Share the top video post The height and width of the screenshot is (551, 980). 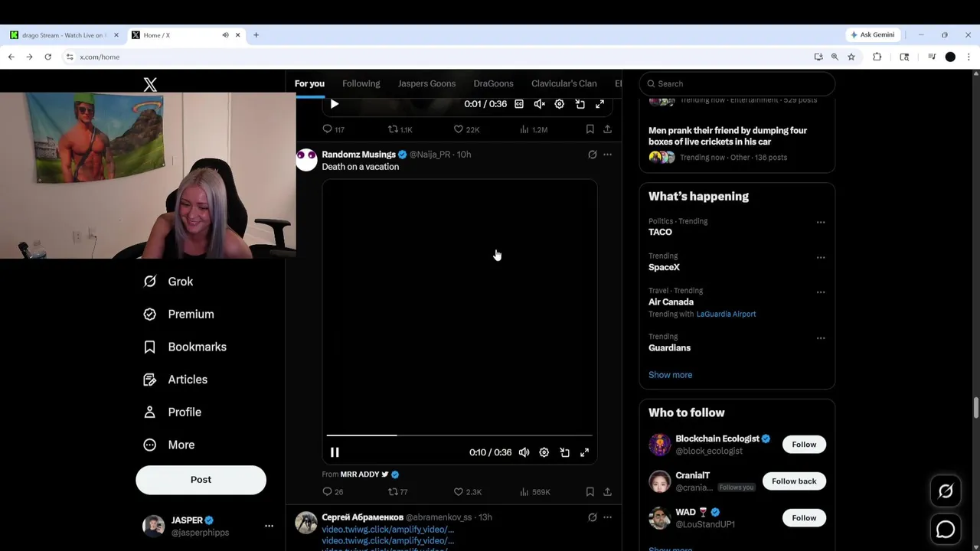click(607, 129)
